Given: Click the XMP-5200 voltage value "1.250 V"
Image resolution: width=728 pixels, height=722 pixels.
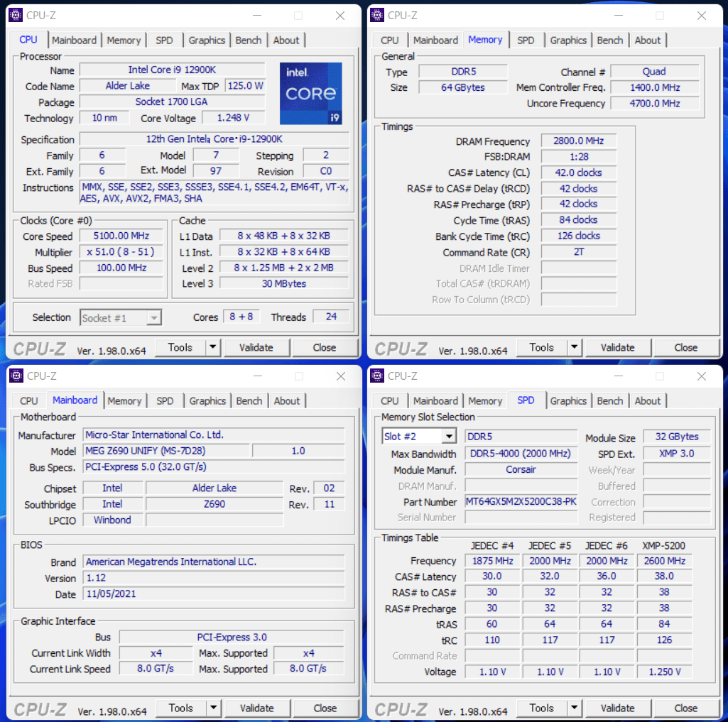Looking at the screenshot, I should 664,672.
